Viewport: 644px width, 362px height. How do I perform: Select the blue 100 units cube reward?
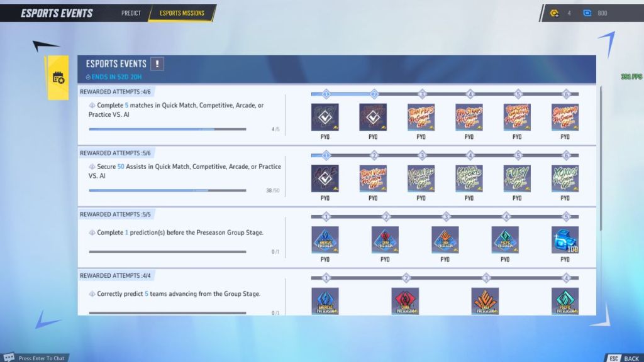coord(565,240)
